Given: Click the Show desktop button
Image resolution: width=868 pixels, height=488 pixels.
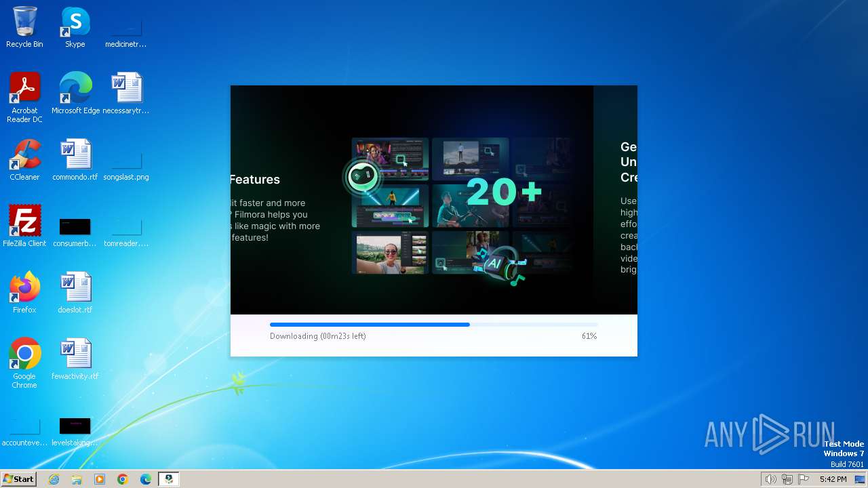Looking at the screenshot, I should pyautogui.click(x=860, y=479).
